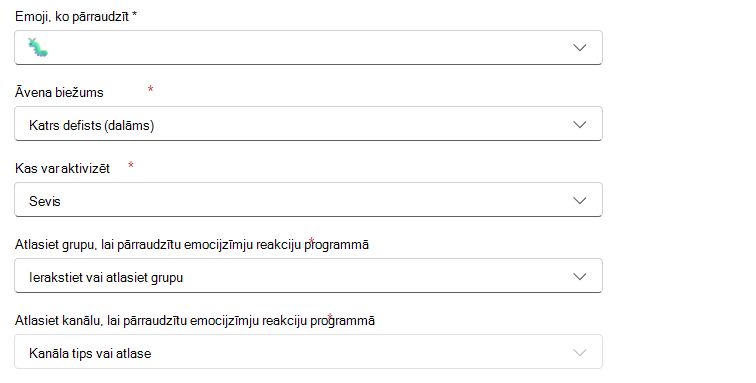This screenshot has width=756, height=383.
Task: Open the emoji picker chevron beside the caterpillar
Action: pyautogui.click(x=580, y=48)
